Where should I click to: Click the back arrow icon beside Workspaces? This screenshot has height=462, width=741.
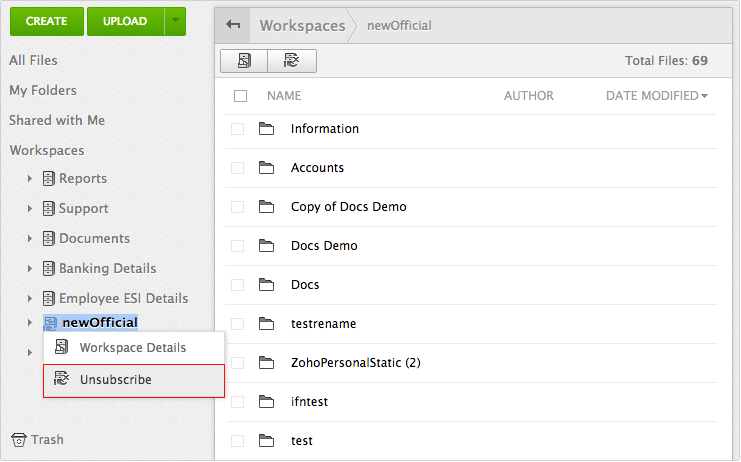[233, 25]
